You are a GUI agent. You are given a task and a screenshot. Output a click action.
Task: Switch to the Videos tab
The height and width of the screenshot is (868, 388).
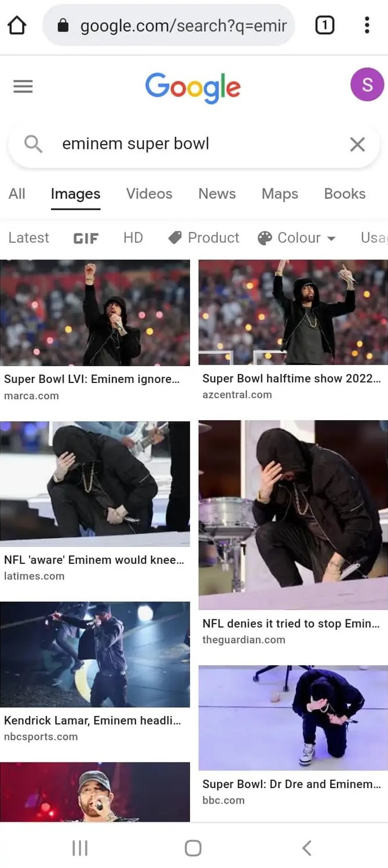point(149,194)
